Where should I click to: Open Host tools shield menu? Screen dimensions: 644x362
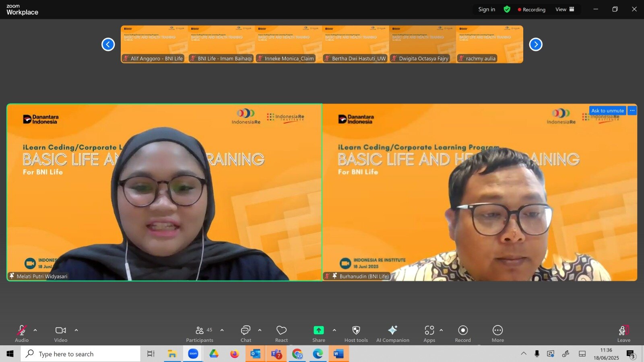(x=356, y=334)
